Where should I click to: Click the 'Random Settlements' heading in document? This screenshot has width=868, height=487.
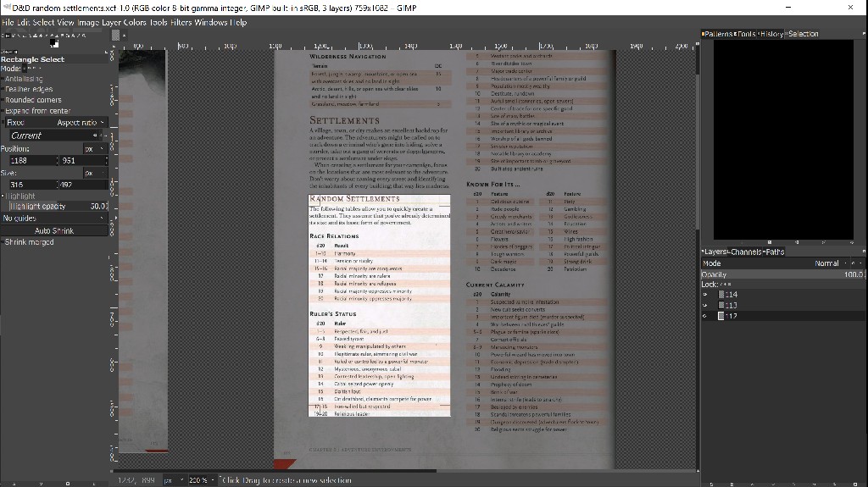tap(354, 199)
